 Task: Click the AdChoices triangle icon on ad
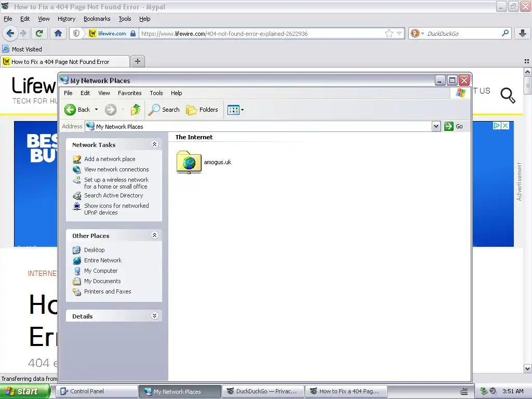[497, 126]
